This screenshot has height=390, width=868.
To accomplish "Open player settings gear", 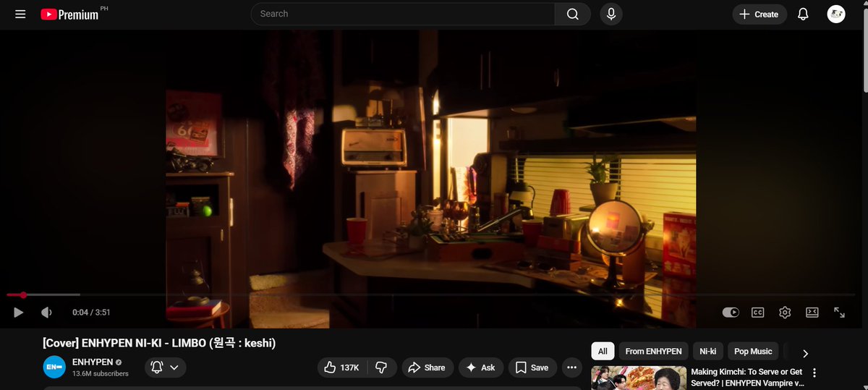I will click(x=785, y=313).
